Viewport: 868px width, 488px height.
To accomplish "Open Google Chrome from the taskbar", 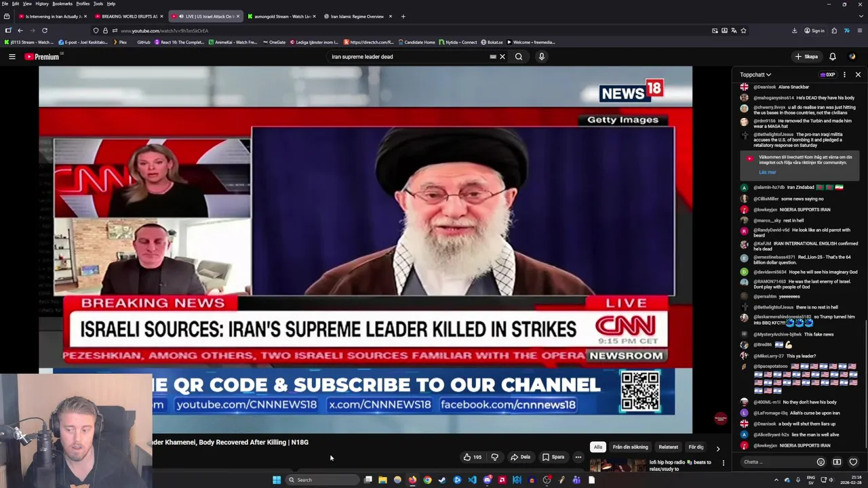I will (427, 480).
